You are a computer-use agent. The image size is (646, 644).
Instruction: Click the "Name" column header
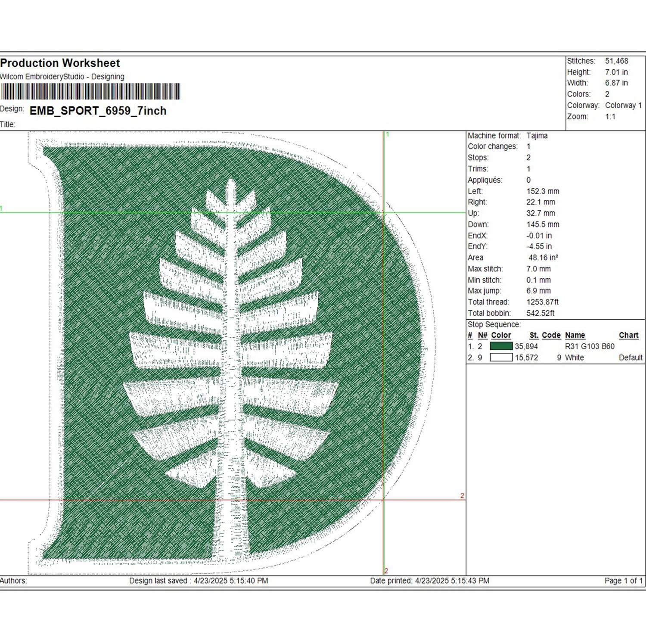[575, 335]
